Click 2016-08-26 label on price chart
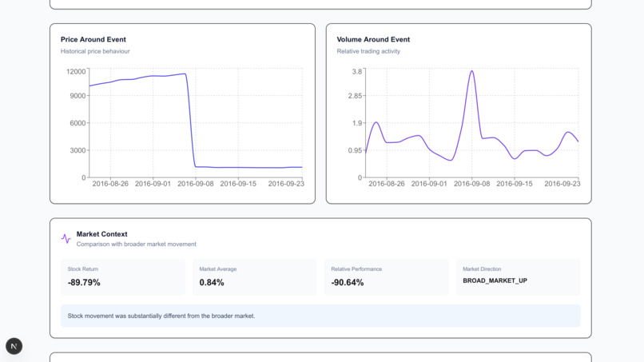This screenshot has width=644, height=362. [x=110, y=184]
